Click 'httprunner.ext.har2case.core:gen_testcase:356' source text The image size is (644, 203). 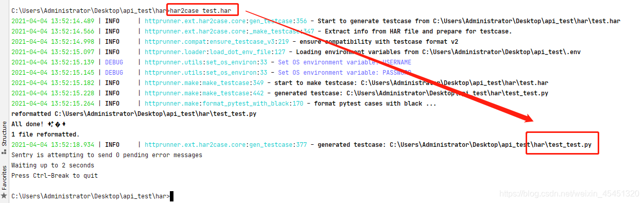226,21
